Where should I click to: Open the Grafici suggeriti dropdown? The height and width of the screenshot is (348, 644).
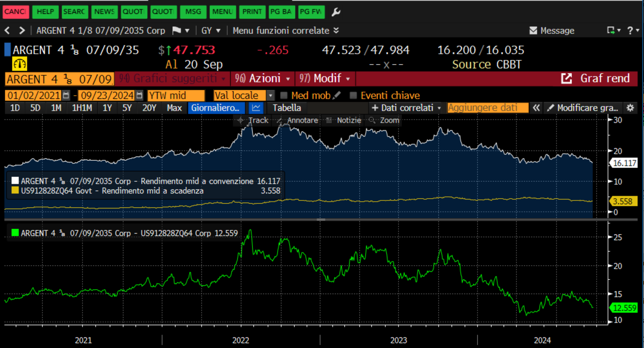point(172,79)
